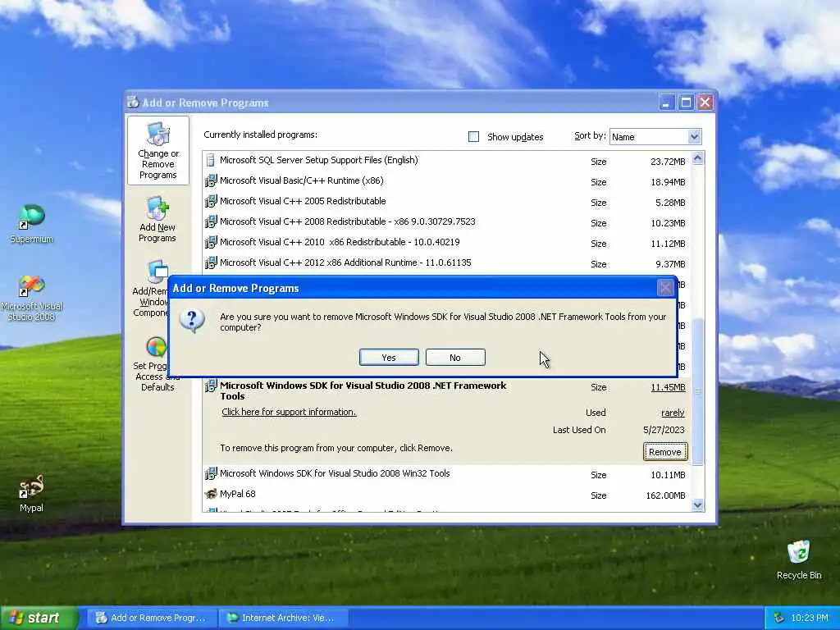Open Supermium desktop shortcut
The height and width of the screenshot is (630, 840).
(x=32, y=223)
